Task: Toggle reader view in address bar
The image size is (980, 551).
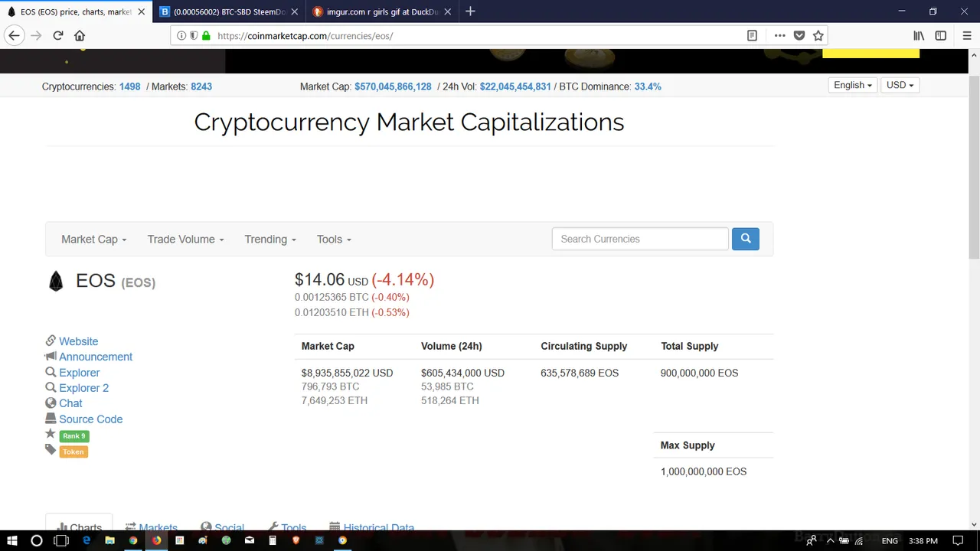Action: pyautogui.click(x=752, y=36)
